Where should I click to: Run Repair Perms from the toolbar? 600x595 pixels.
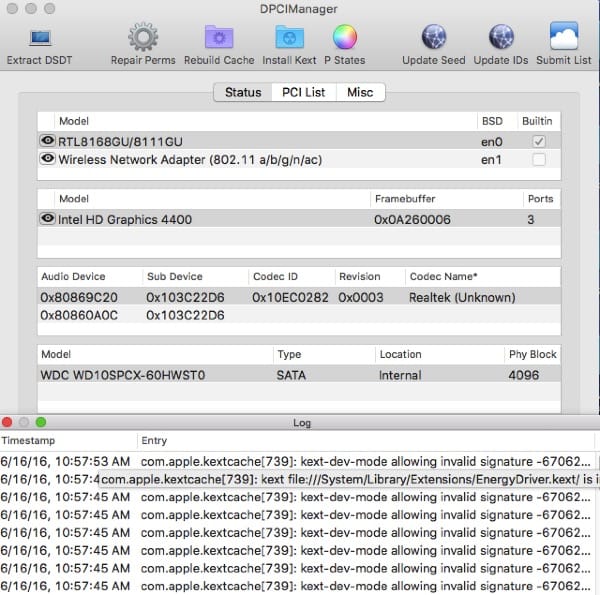144,38
